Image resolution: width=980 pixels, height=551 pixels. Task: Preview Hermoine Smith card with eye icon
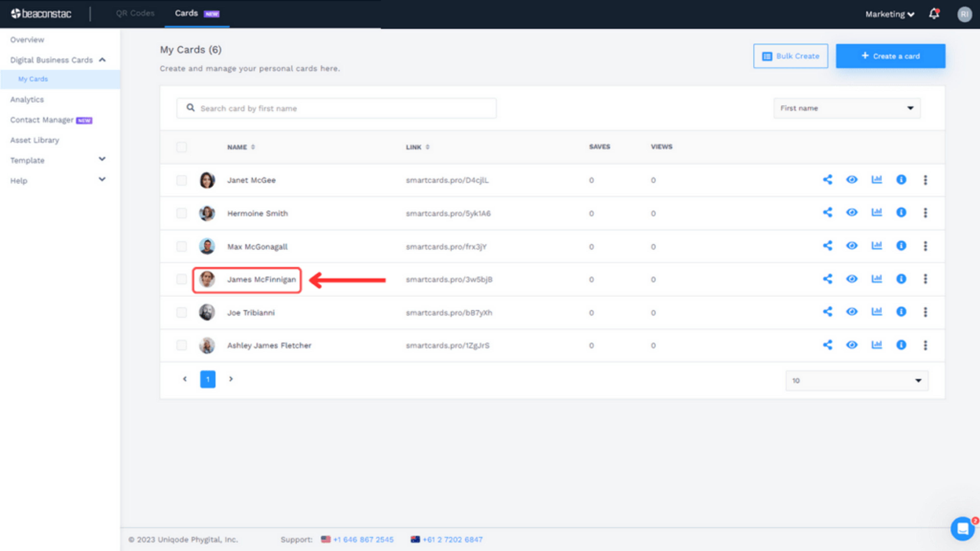(x=852, y=212)
